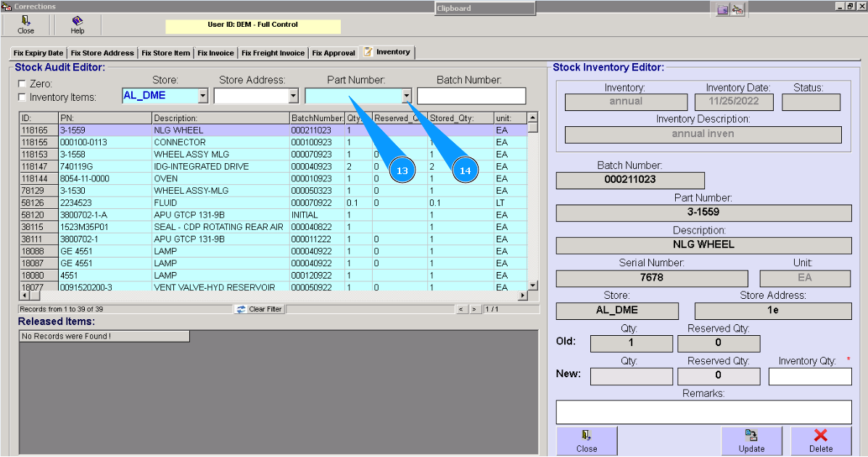The height and width of the screenshot is (457, 868).
Task: Click the Stored_Qty column header
Action: (461, 118)
